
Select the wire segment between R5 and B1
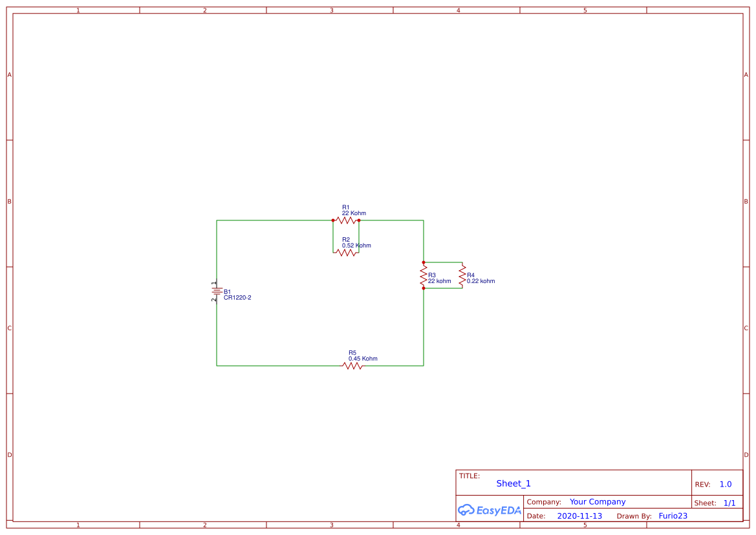click(x=278, y=365)
